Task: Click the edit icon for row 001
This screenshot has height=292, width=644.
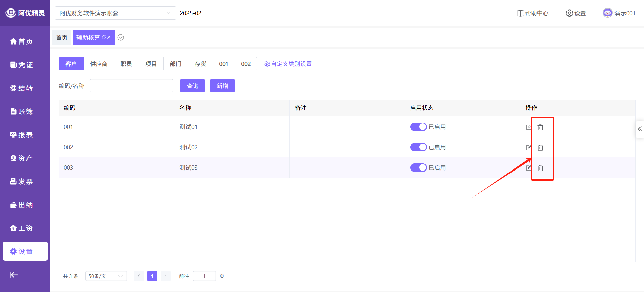Action: point(529,127)
